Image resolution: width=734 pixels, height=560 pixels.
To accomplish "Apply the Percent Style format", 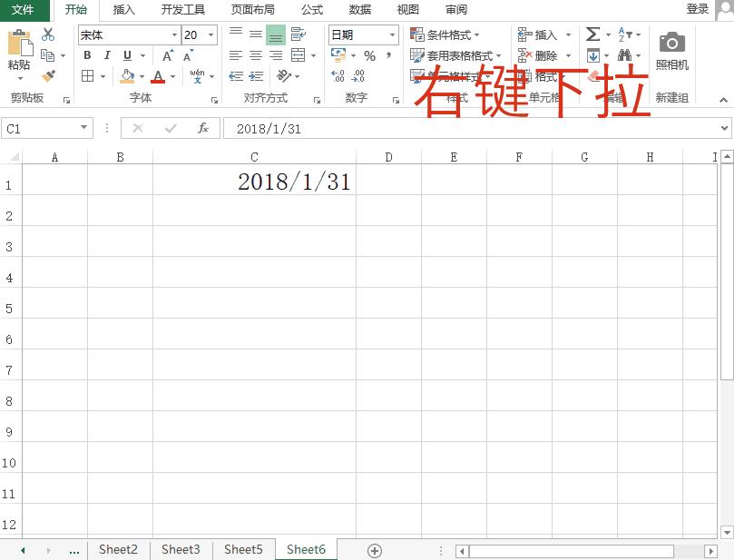I will coord(370,56).
